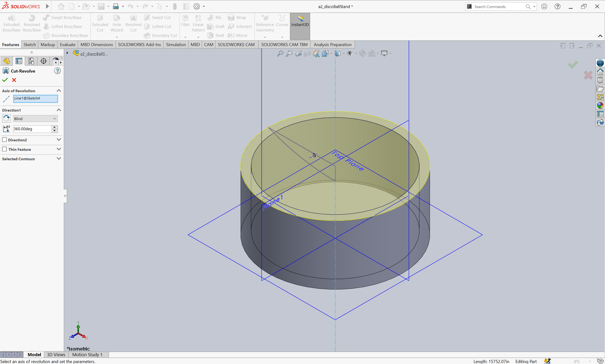Enable the Direction2 checkbox
The width and height of the screenshot is (605, 364).
click(4, 140)
